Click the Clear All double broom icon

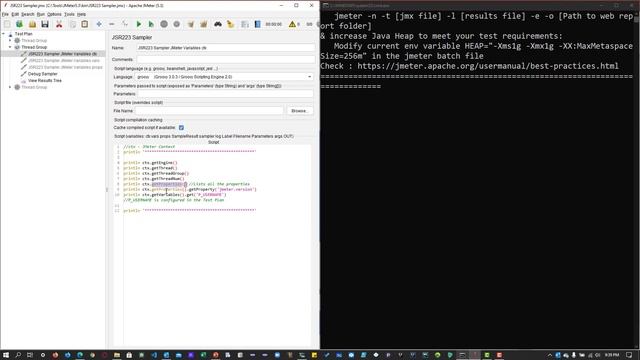coord(203,24)
